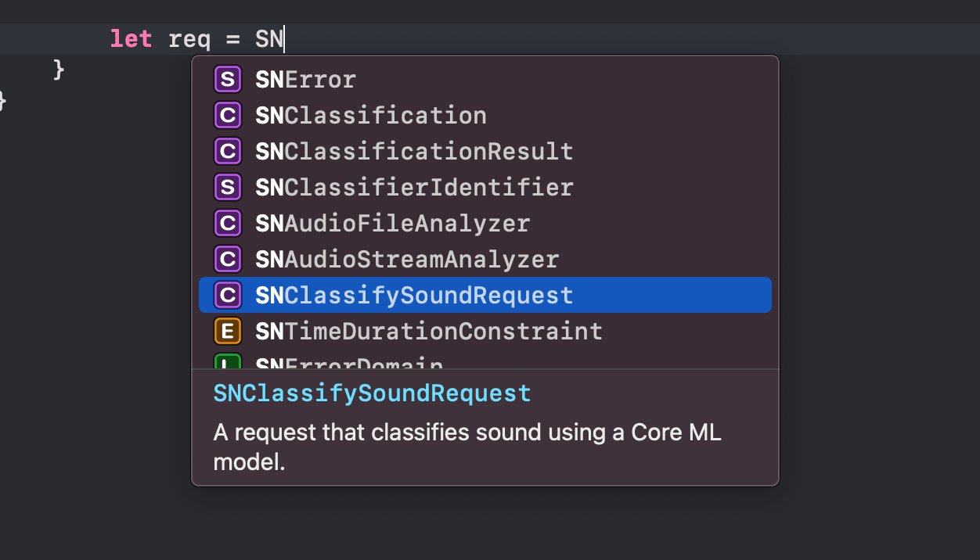980x560 pixels.
Task: Select the SNClassification suggestion
Action: click(370, 115)
